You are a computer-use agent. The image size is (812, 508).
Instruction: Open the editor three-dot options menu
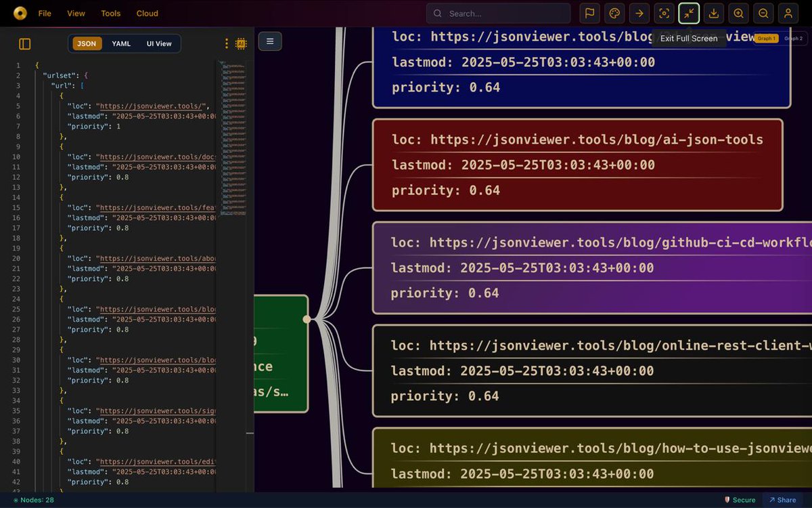(227, 43)
